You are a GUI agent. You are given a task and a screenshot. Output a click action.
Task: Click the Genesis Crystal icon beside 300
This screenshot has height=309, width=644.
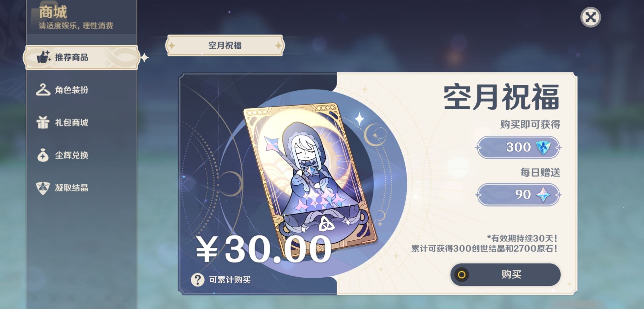coord(543,147)
